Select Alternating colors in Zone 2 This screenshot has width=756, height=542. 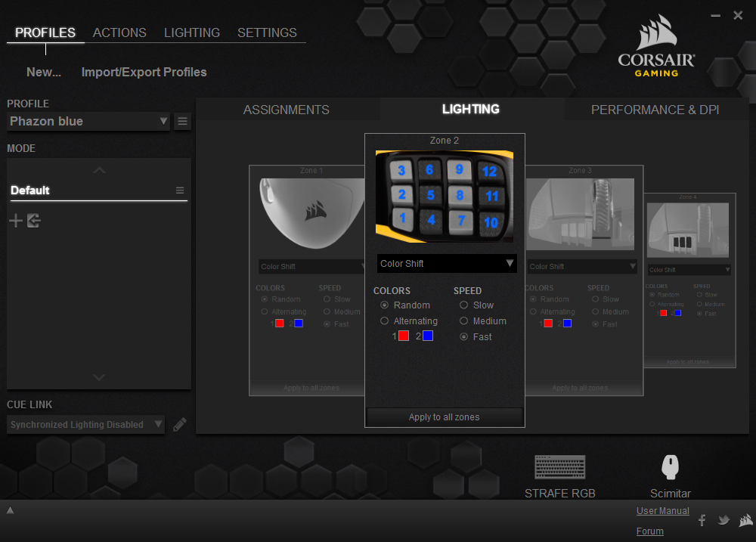pyautogui.click(x=384, y=321)
